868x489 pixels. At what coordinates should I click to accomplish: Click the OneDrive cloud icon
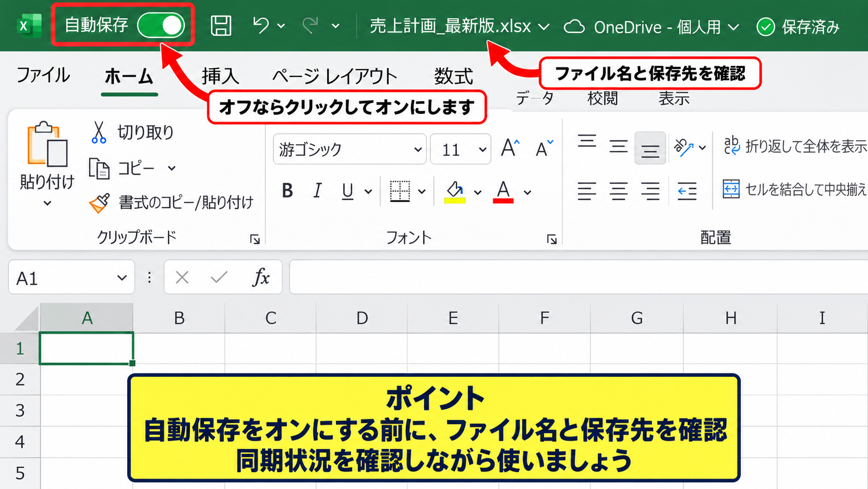point(574,27)
